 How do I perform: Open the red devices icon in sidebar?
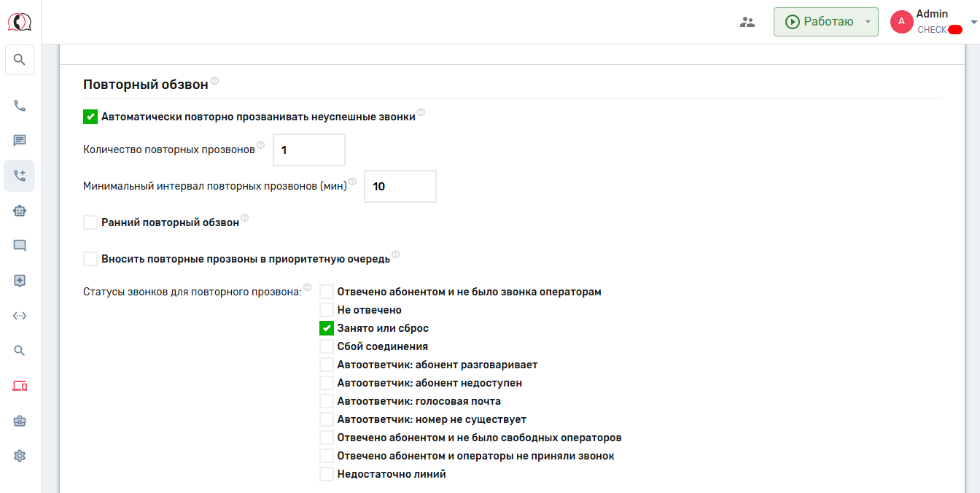point(20,386)
